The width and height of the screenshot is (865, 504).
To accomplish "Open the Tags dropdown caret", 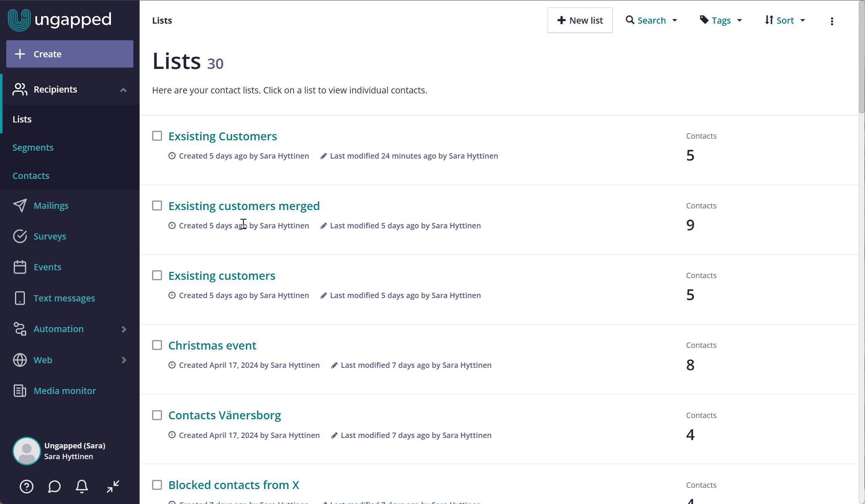I will click(740, 20).
